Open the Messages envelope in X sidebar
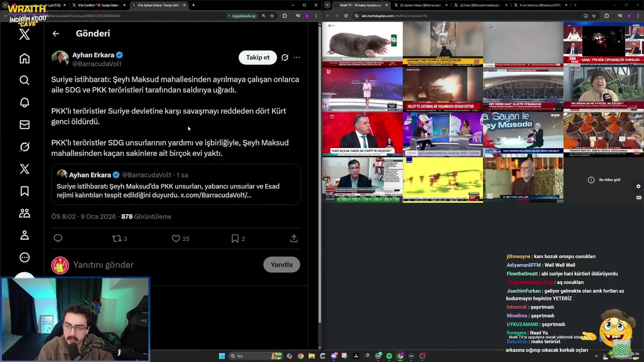Viewport: 644px width, 362px height. (25, 125)
